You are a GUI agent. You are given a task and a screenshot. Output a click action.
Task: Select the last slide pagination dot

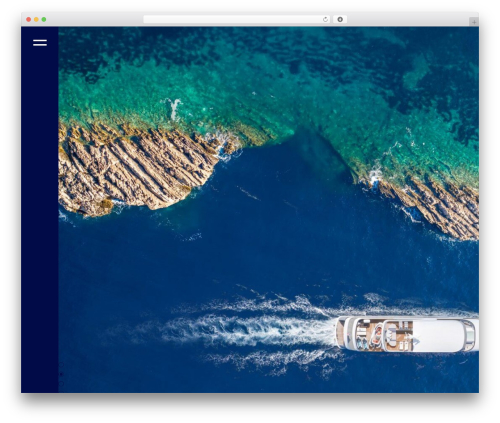coord(61,384)
